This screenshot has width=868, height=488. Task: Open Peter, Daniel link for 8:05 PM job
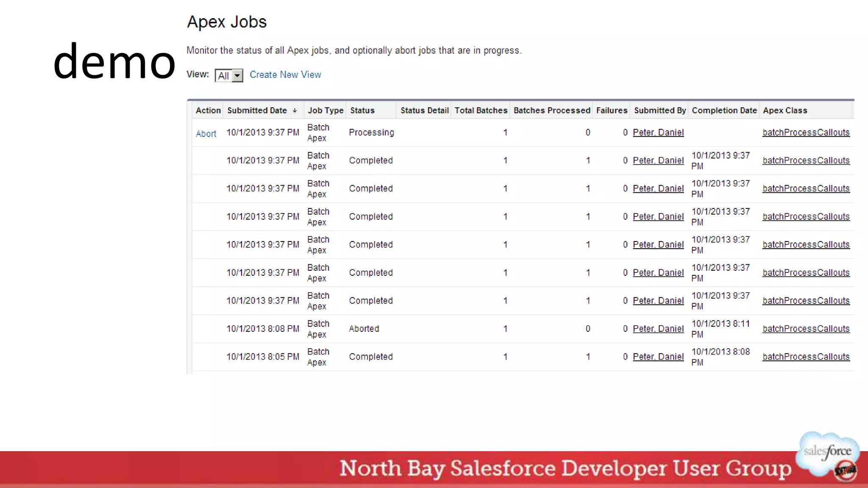pos(658,357)
